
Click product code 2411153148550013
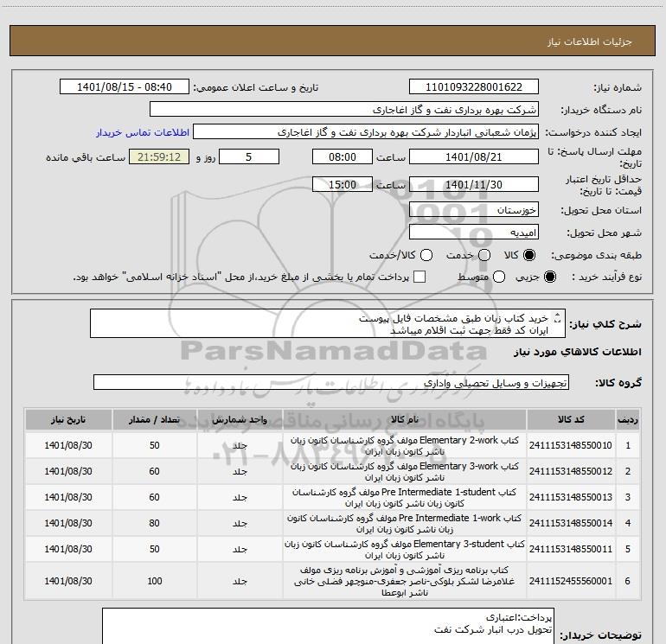click(571, 497)
